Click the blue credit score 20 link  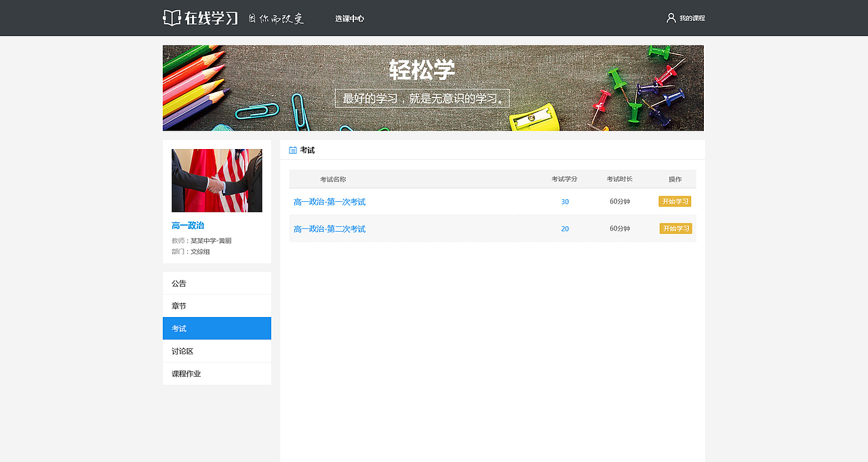coord(565,228)
